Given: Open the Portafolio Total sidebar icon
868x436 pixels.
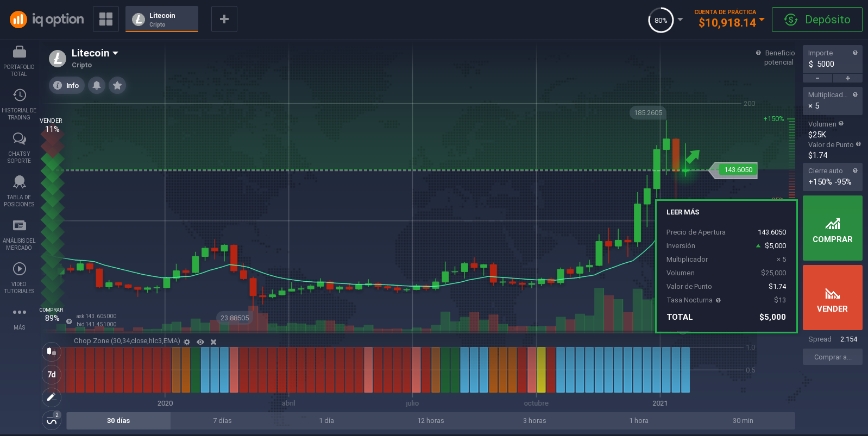Looking at the screenshot, I should tap(19, 59).
